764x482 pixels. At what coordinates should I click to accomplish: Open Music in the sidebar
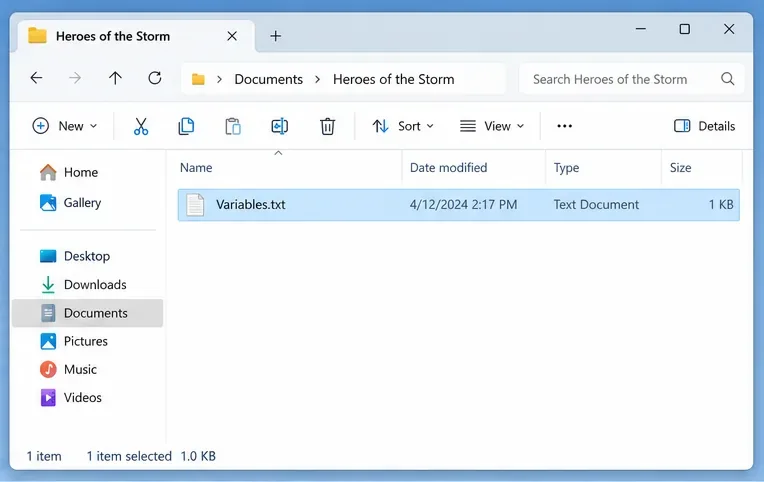[68, 369]
